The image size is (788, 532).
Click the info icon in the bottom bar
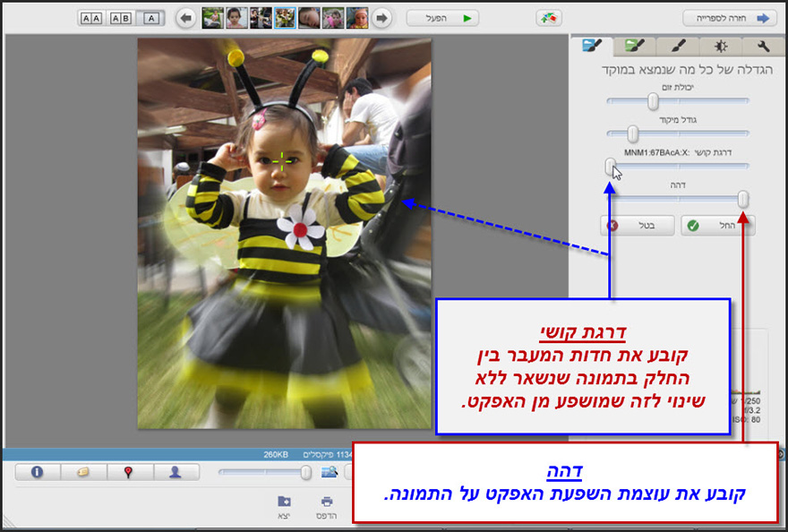tap(37, 472)
